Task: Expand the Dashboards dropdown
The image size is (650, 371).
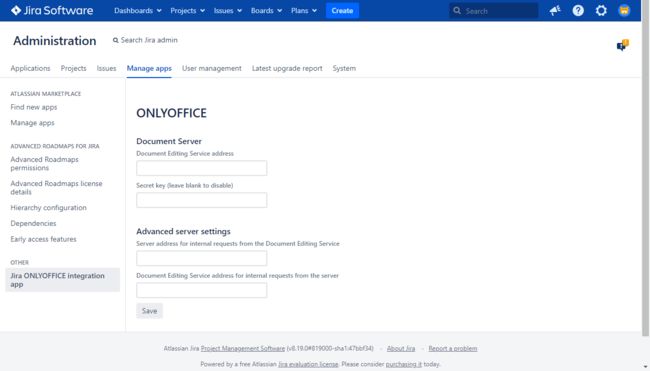Action: coord(138,11)
